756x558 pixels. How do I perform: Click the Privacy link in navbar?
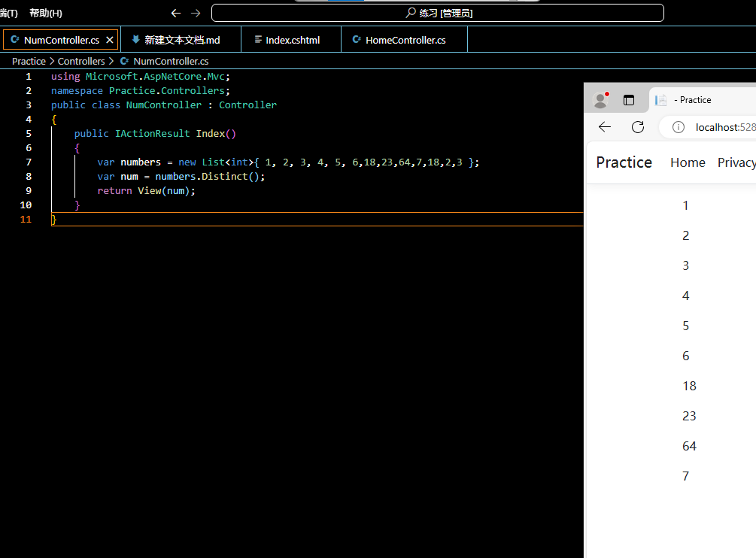pos(736,162)
